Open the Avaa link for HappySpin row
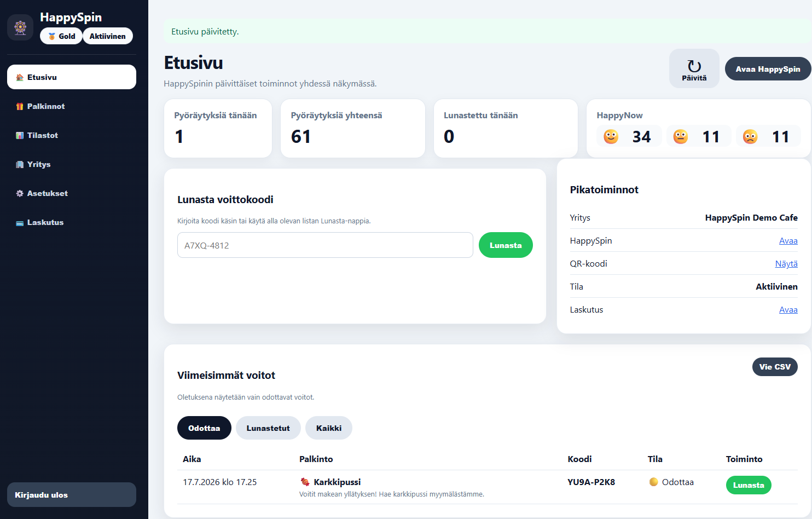The height and width of the screenshot is (519, 812). click(x=788, y=241)
